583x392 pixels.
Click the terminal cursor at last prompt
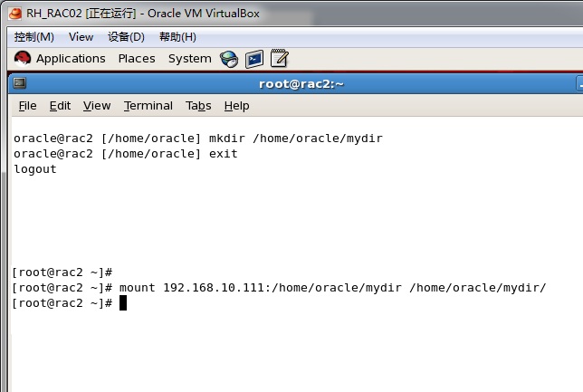(123, 302)
